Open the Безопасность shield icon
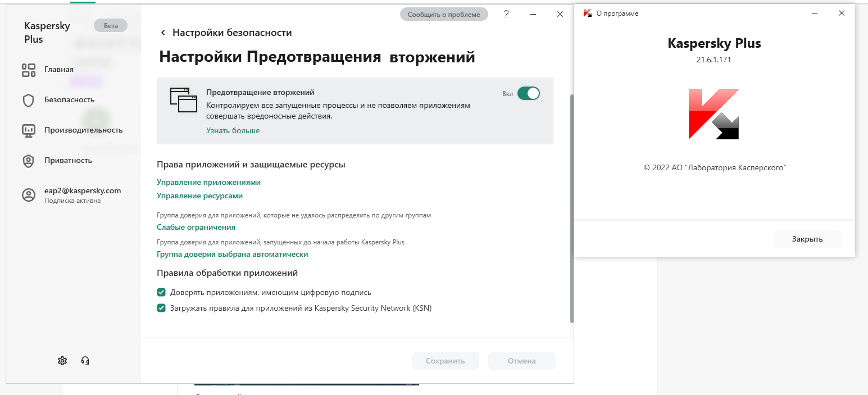 point(29,100)
